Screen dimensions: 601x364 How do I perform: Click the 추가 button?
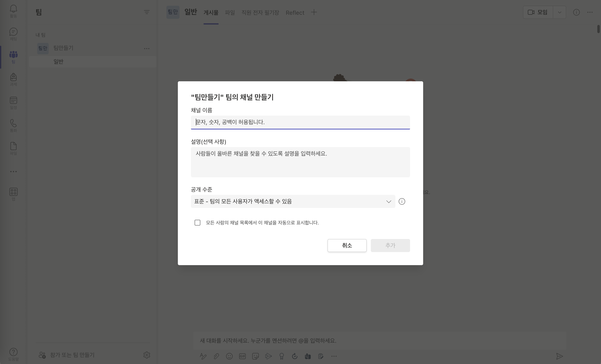click(390, 246)
